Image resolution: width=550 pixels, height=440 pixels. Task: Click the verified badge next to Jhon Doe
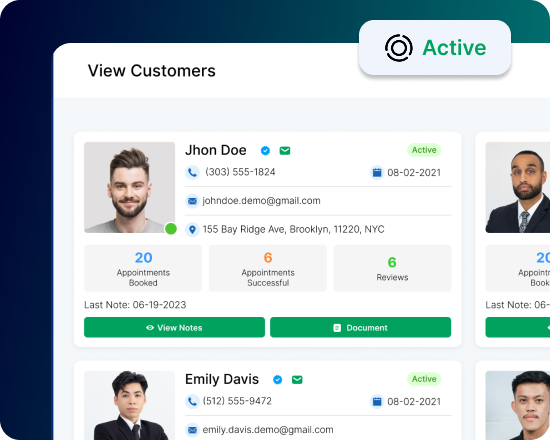tap(265, 151)
